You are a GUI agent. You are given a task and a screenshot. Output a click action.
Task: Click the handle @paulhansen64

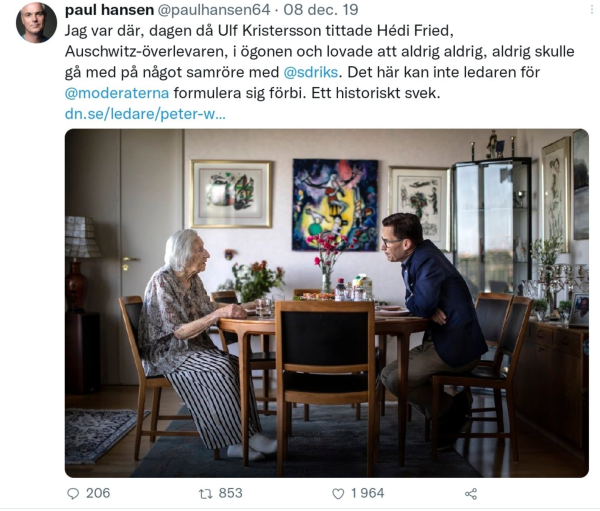214,10
